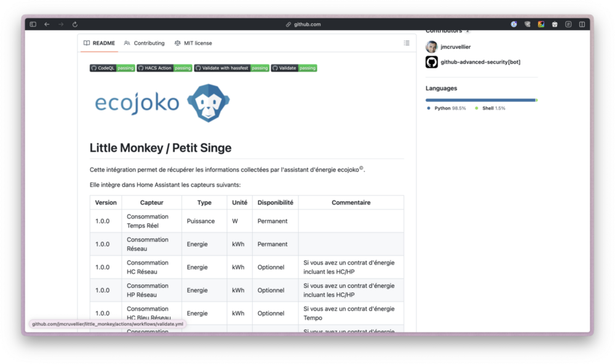The height and width of the screenshot is (364, 615).
Task: Click the Type column header
Action: pos(204,202)
